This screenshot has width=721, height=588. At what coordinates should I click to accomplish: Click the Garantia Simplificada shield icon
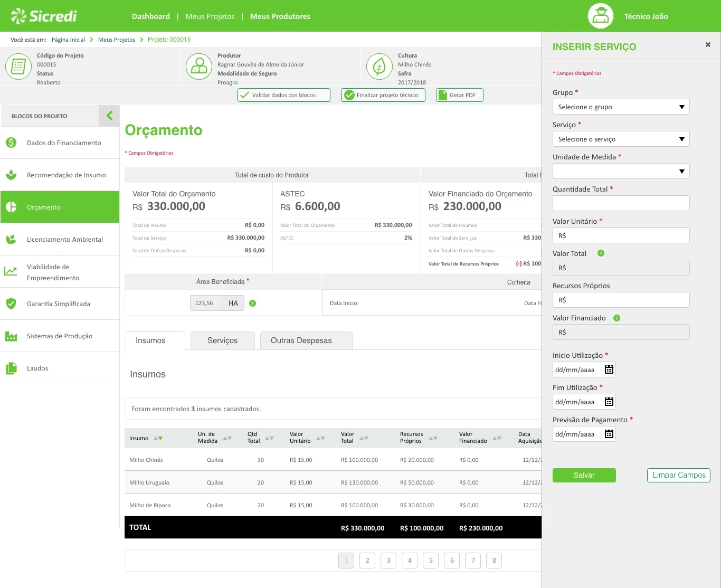click(11, 304)
